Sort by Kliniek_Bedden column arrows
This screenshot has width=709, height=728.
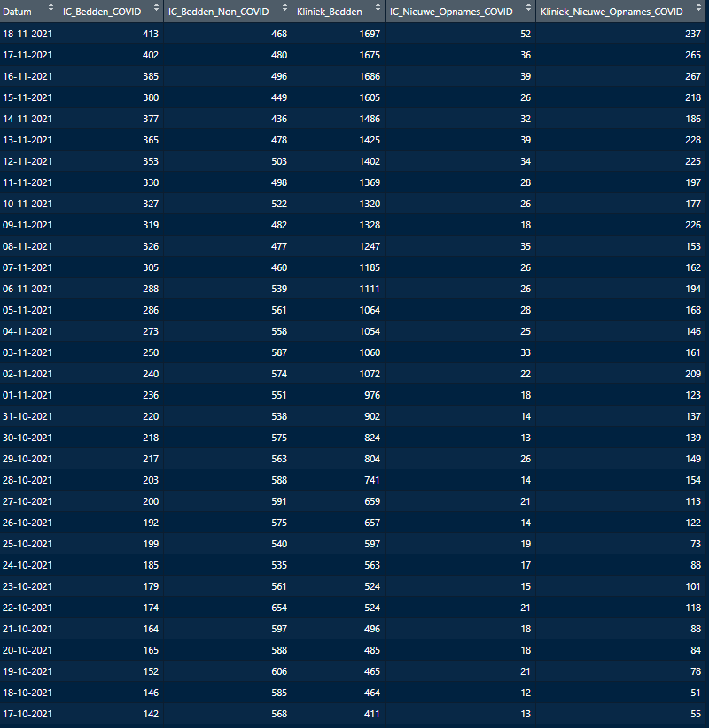pyautogui.click(x=378, y=8)
